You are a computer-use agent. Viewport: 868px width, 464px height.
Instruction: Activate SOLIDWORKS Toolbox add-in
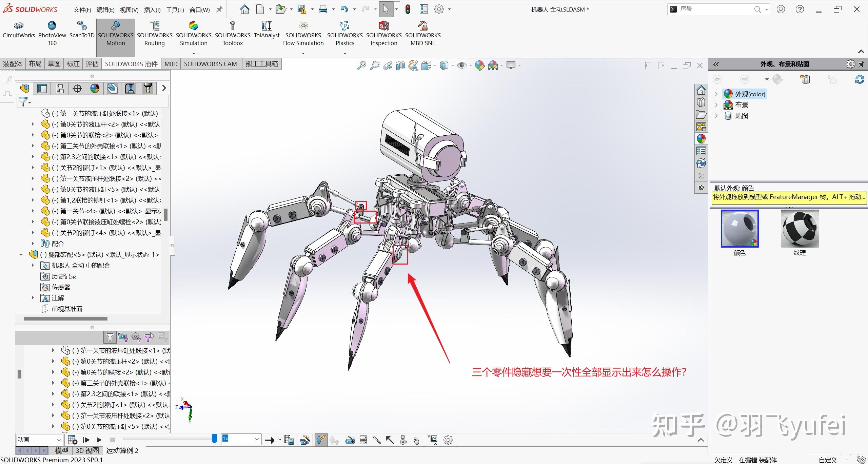point(233,33)
